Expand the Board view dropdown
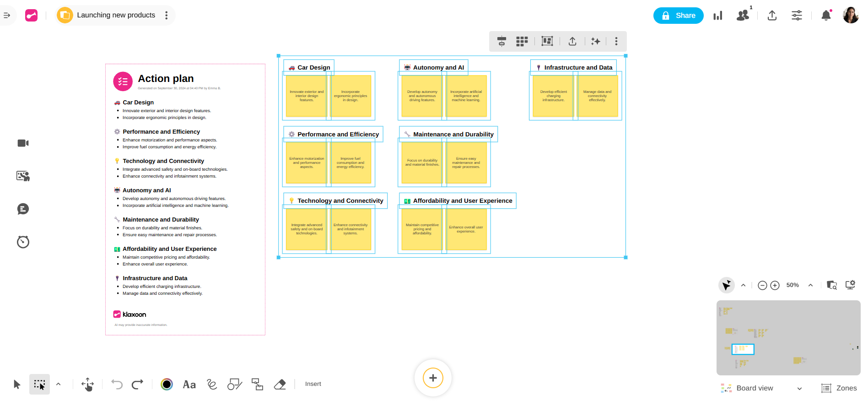Viewport: 868px width, 401px height. pos(799,389)
